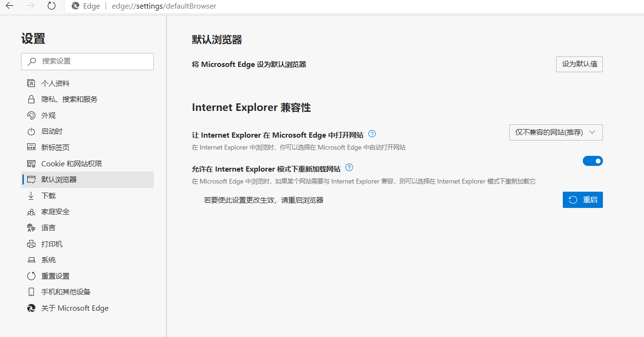Click inside the 搜索设置 search box
The width and height of the screenshot is (644, 337).
(87, 62)
